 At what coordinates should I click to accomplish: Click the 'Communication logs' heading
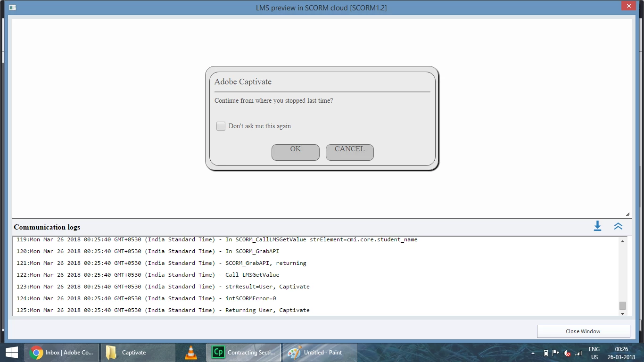click(47, 227)
